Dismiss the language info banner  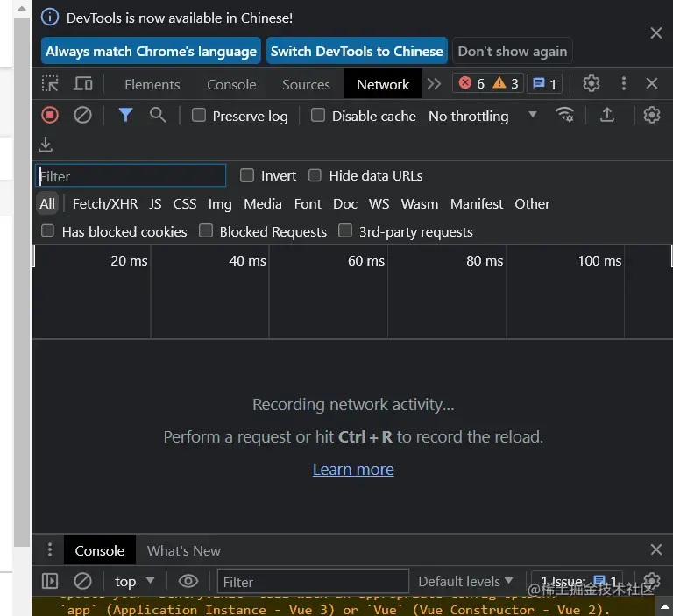point(655,33)
